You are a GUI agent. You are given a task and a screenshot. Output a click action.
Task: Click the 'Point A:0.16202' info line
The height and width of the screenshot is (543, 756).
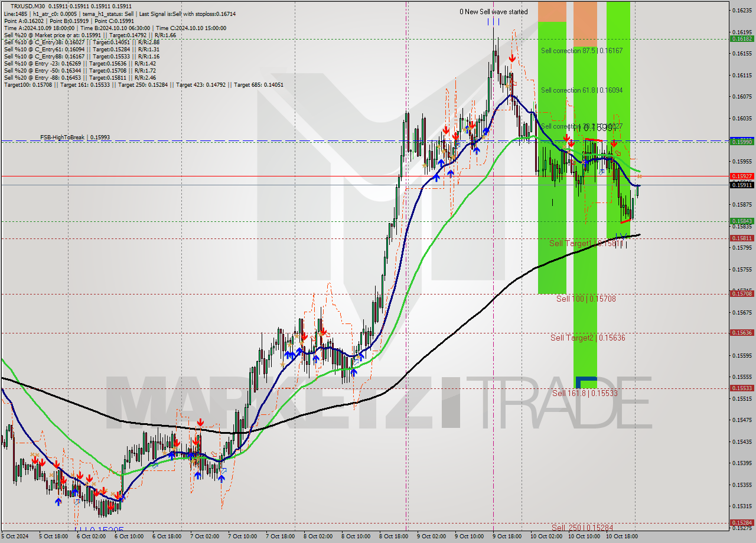(x=69, y=21)
